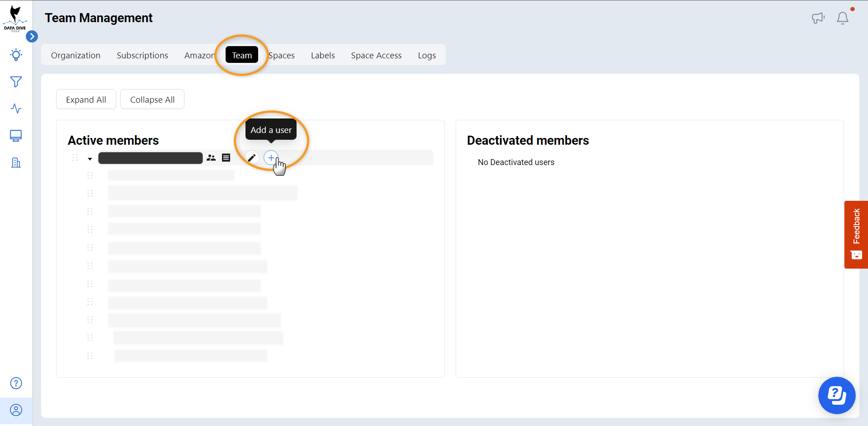The width and height of the screenshot is (868, 426).
Task: Collapse the top team node with the triangle
Action: 90,159
